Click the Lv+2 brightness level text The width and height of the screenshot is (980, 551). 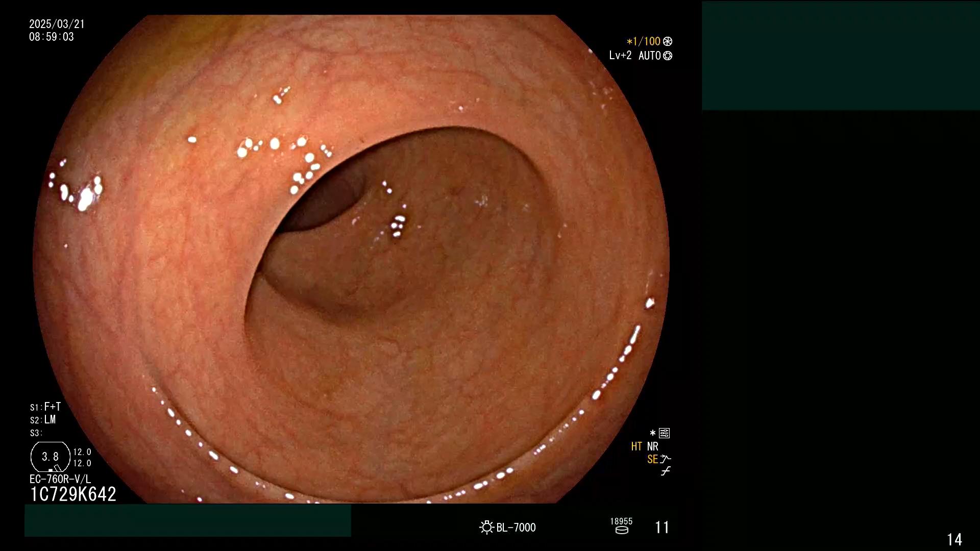(620, 55)
